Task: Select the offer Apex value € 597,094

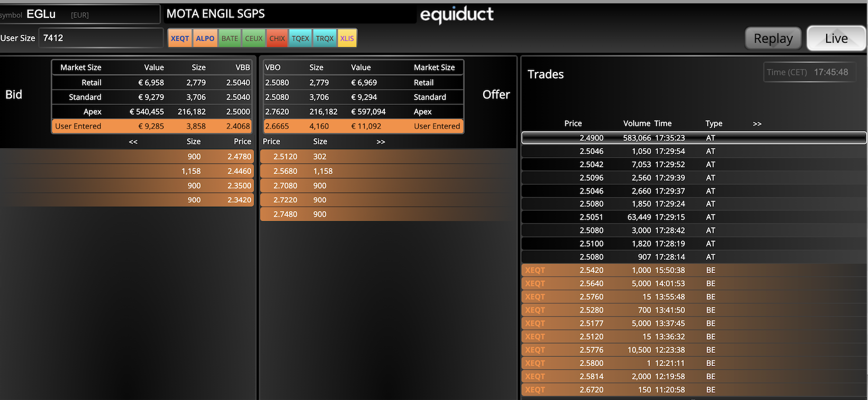Action: pyautogui.click(x=368, y=112)
